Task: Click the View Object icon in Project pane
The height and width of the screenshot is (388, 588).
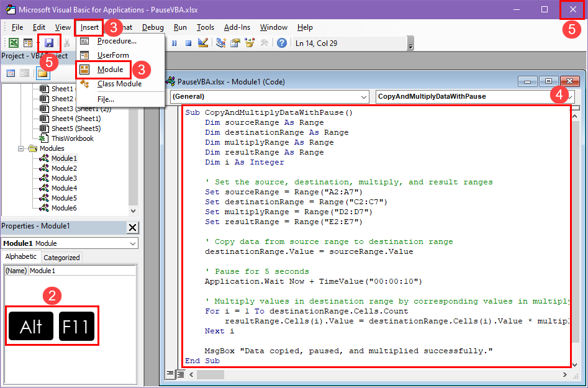Action: tap(24, 73)
